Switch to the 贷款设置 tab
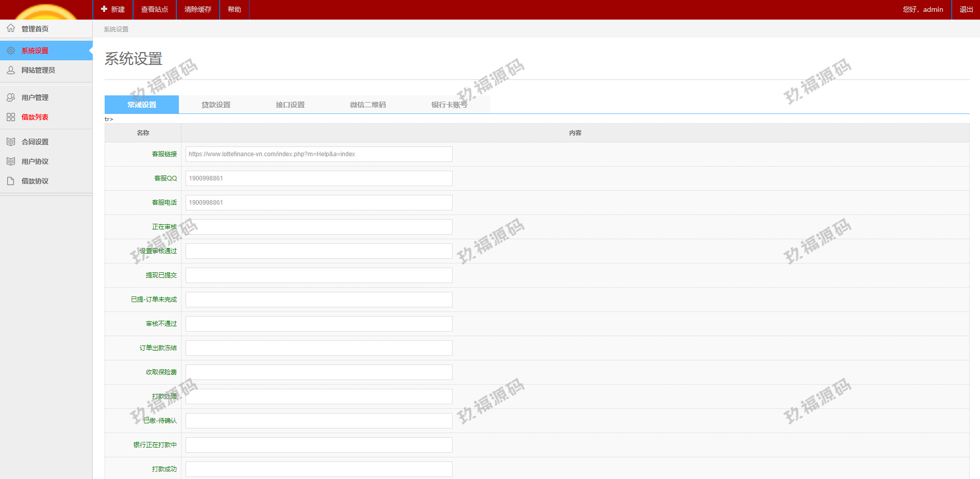This screenshot has height=479, width=980. point(216,105)
